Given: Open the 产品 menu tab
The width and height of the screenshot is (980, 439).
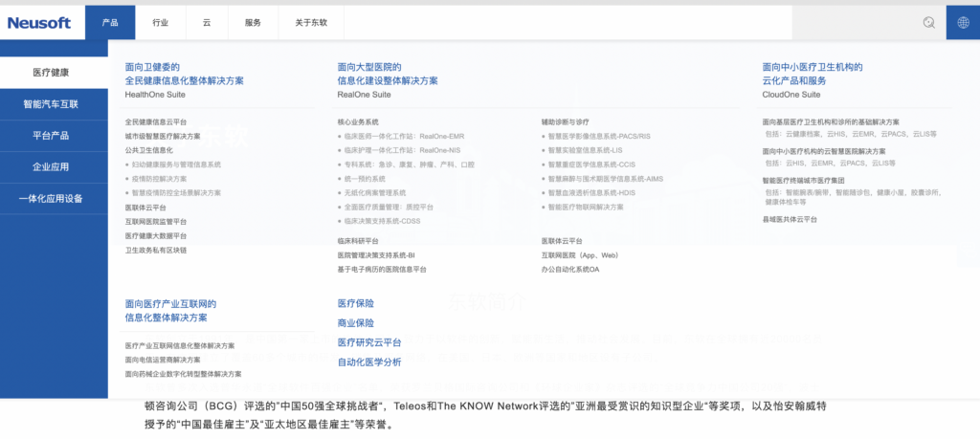Looking at the screenshot, I should click(x=110, y=23).
